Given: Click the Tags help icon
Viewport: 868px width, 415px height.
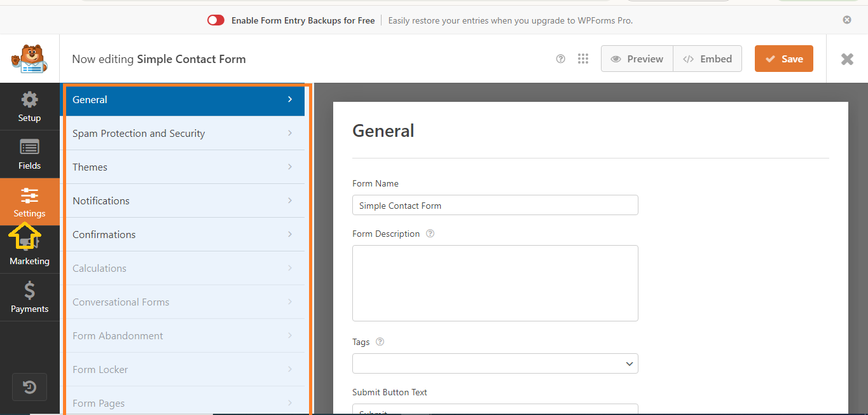Looking at the screenshot, I should pos(380,342).
